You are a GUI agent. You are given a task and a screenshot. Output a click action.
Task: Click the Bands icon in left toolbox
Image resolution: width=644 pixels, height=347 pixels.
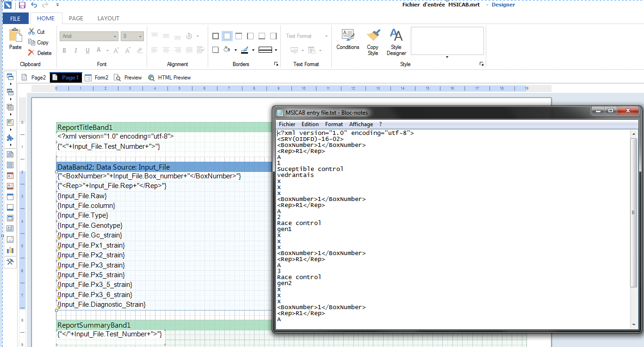(10, 77)
